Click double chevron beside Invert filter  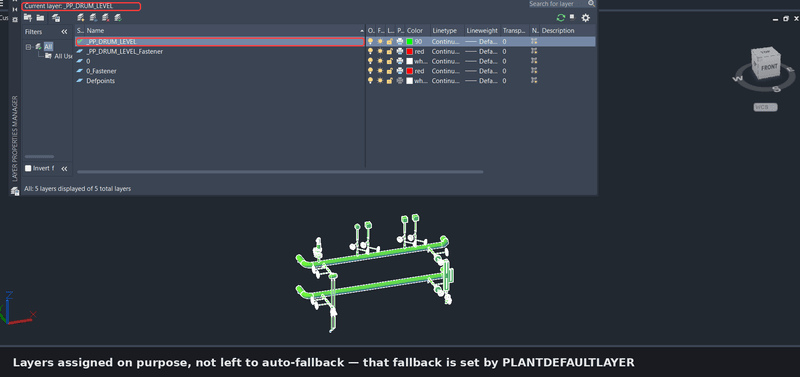64,168
